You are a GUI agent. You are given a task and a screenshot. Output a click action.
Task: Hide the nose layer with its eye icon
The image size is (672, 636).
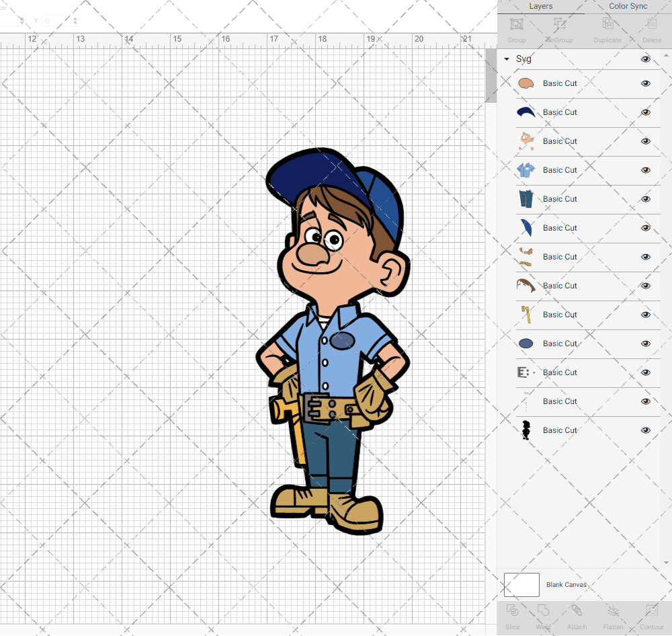pyautogui.click(x=646, y=83)
